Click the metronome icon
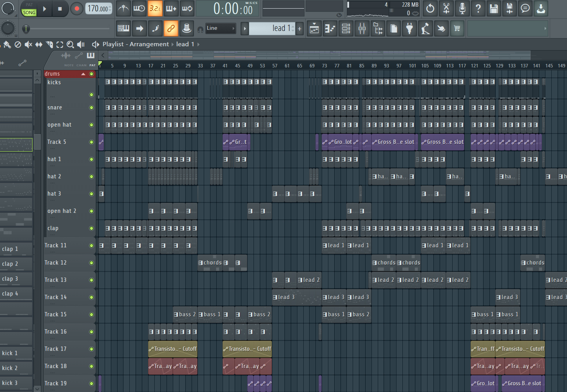Viewport: 567px width, 392px height. click(123, 8)
